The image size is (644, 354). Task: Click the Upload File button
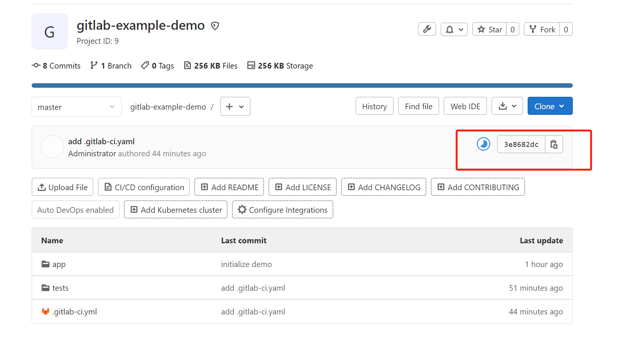[x=63, y=187]
